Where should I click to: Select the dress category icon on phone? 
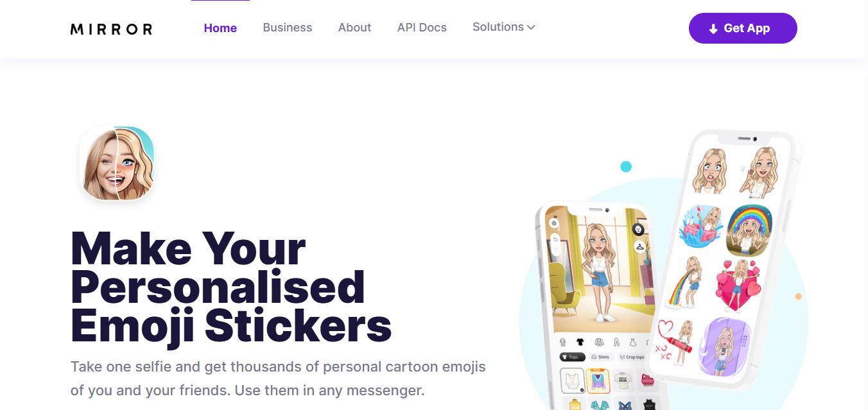pos(633,342)
